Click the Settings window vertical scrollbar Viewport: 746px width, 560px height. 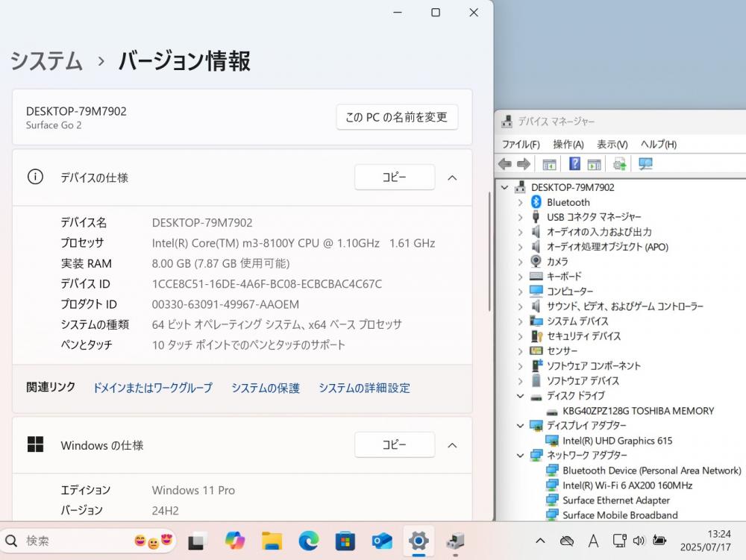489,251
